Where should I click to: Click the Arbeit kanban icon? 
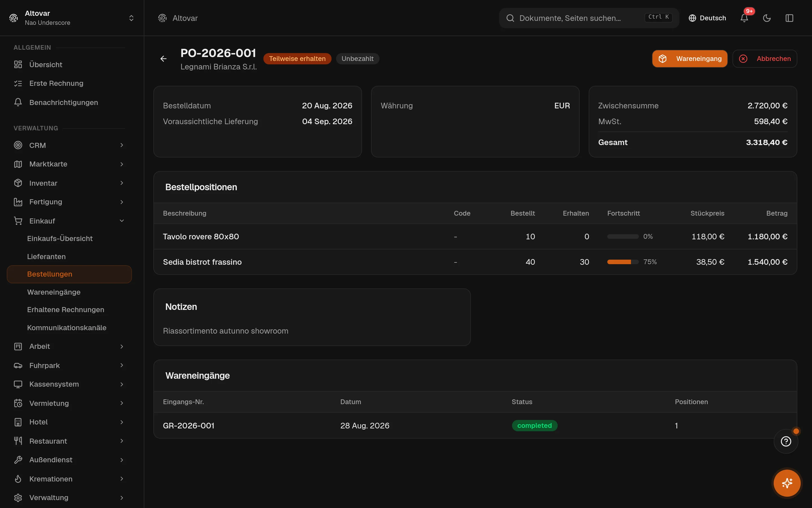coord(18,346)
